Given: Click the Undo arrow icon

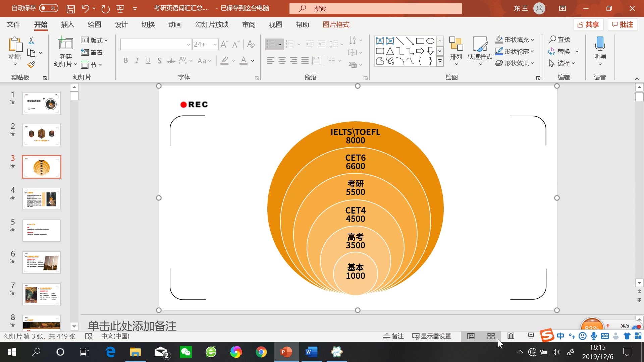Looking at the screenshot, I should 85,9.
